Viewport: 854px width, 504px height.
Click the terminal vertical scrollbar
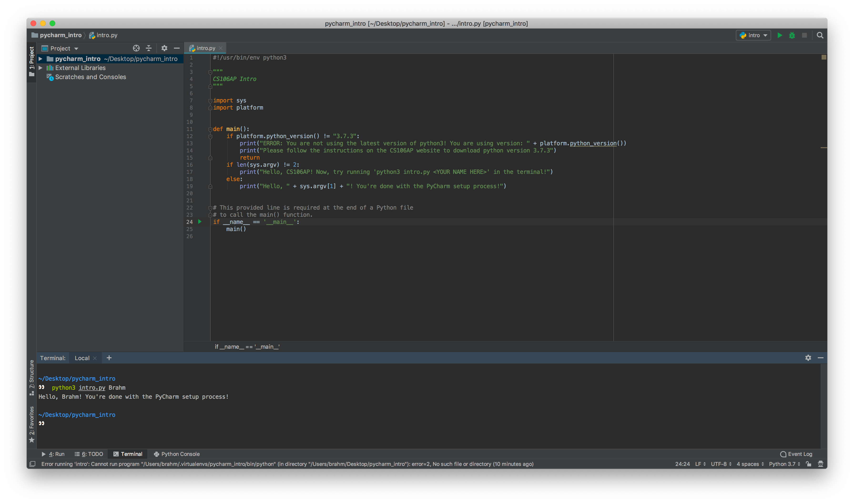823,406
